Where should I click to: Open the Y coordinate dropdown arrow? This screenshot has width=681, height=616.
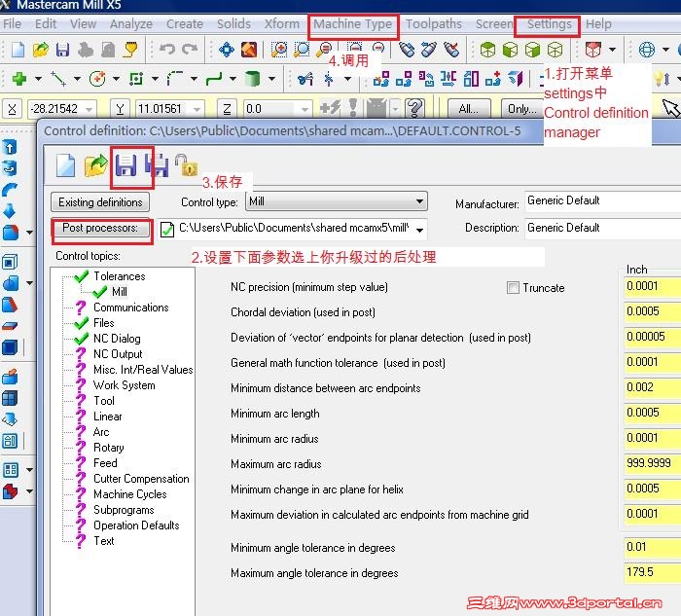point(197,109)
